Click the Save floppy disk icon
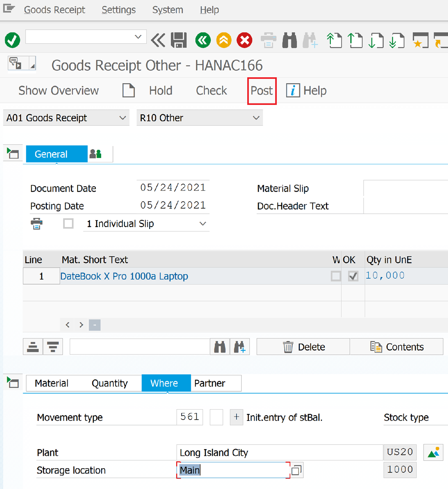This screenshot has width=448, height=489. (179, 40)
